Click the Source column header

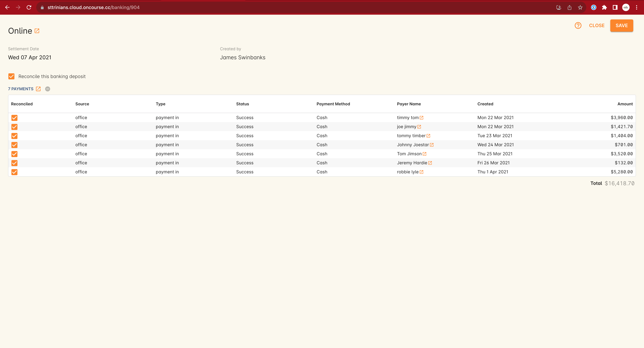tap(82, 104)
